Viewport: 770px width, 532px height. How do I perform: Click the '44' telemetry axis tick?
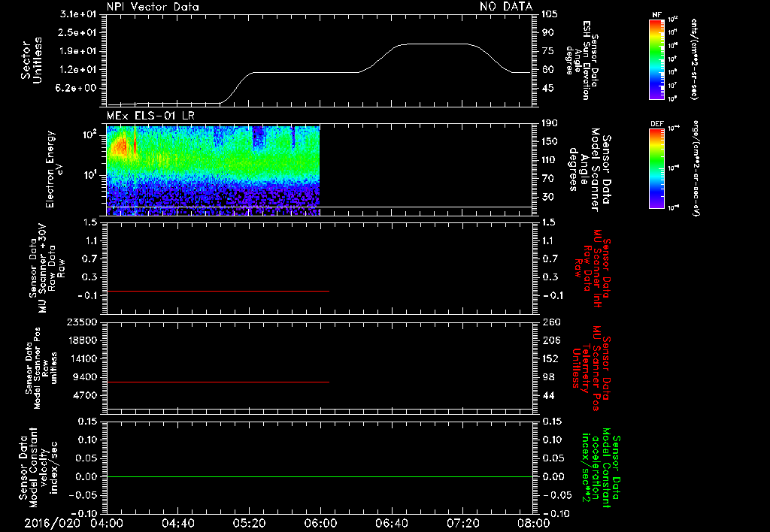(547, 395)
